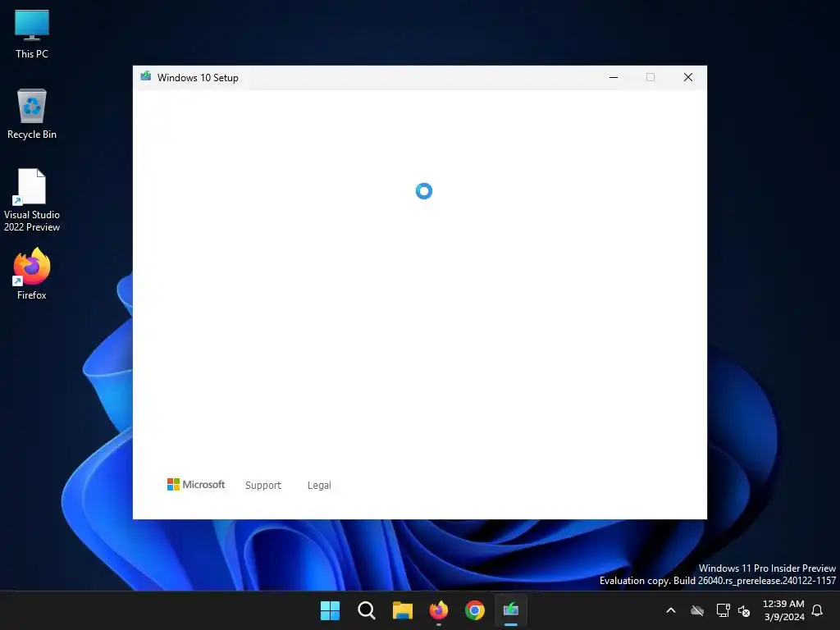The width and height of the screenshot is (840, 630).
Task: Launch Google Chrome from the taskbar
Action: [475, 610]
